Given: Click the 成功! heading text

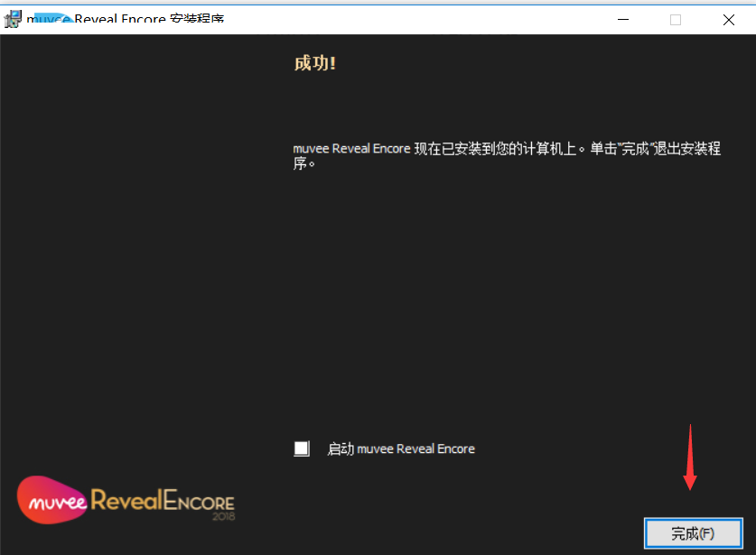Looking at the screenshot, I should (315, 63).
